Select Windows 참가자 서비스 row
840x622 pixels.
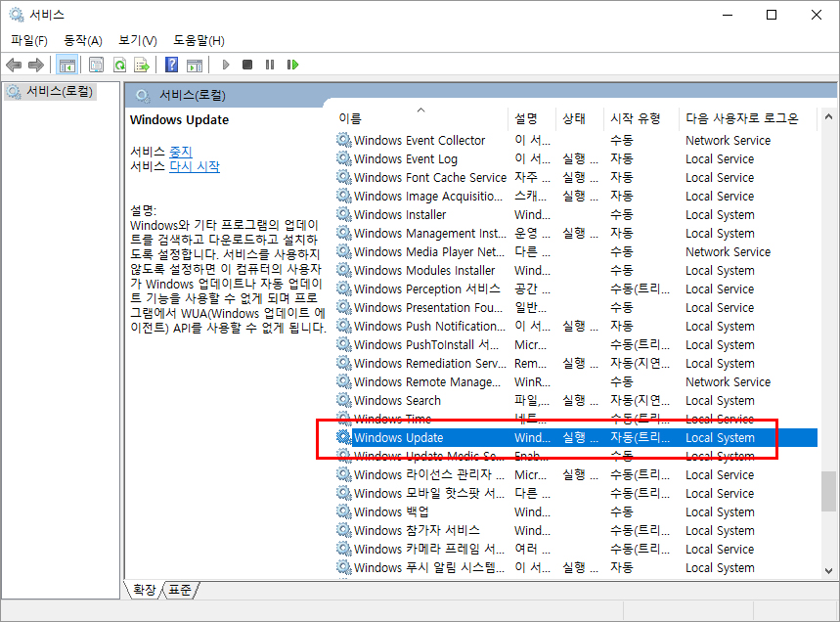click(576, 530)
